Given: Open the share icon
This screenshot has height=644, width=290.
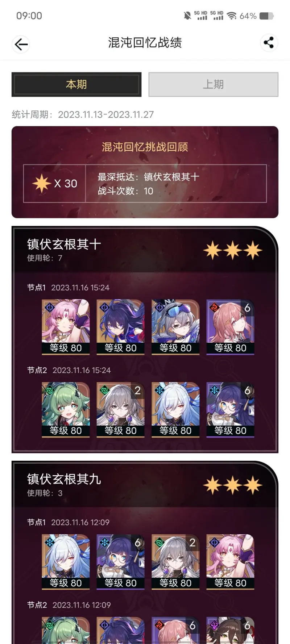Looking at the screenshot, I should (269, 43).
